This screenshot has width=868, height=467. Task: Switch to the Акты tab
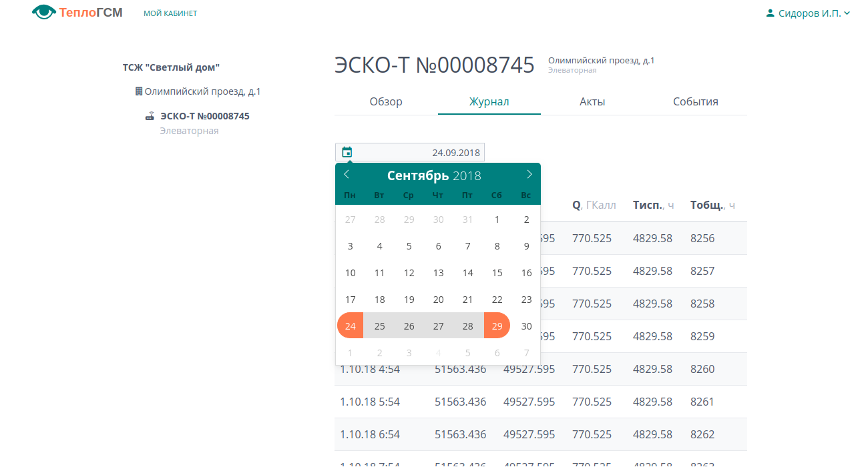coord(592,101)
